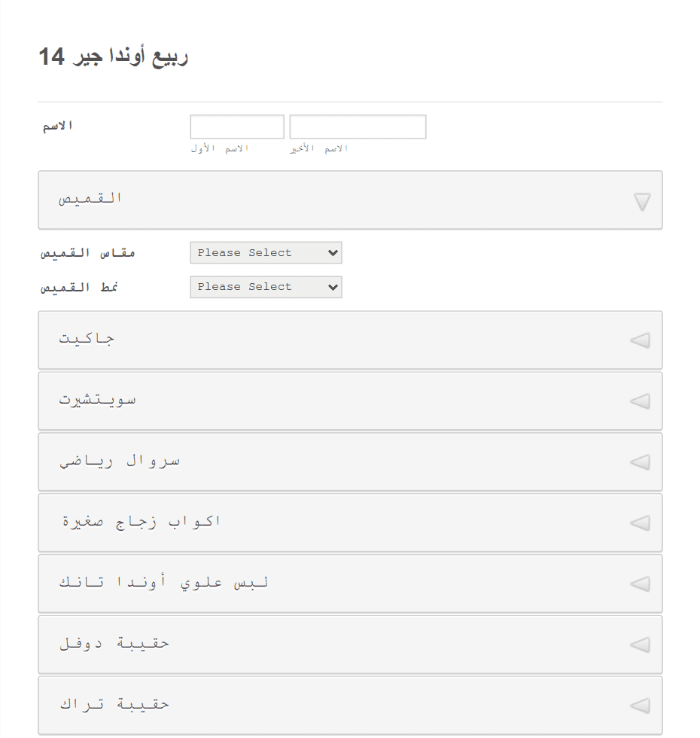Expand the سروال رياضي section arrow

640,462
